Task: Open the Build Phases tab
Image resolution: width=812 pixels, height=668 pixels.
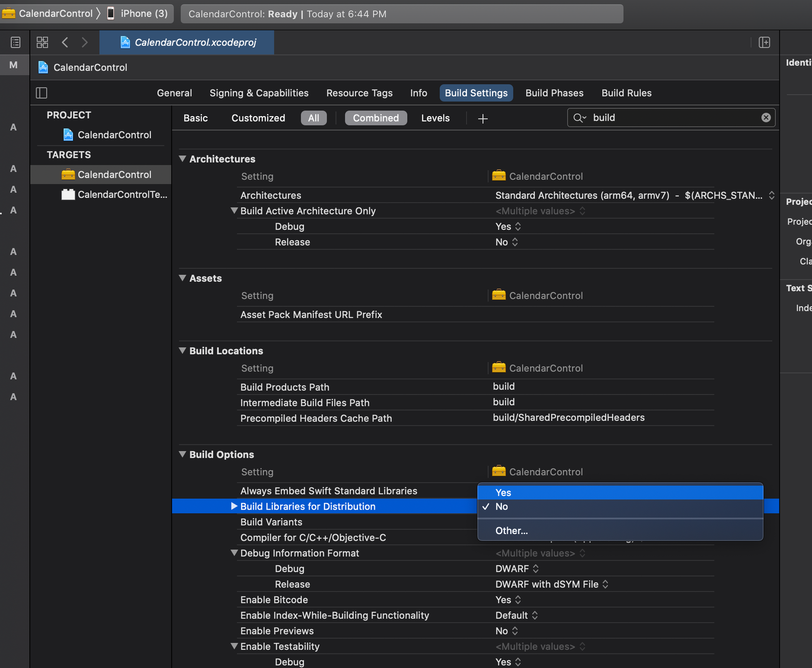Action: click(x=554, y=93)
